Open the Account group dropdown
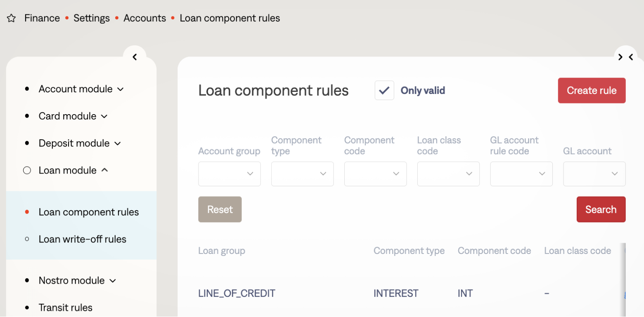This screenshot has height=317, width=644. [x=230, y=174]
